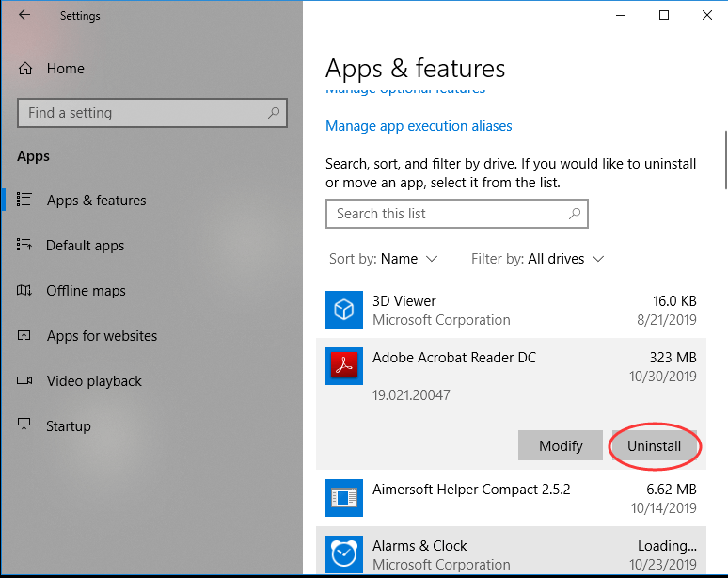Open Apps for websites settings

151,335
